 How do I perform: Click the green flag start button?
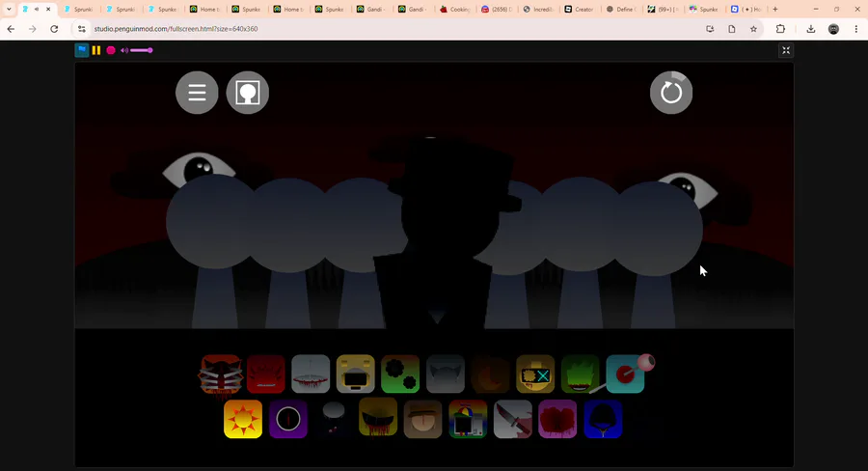tap(81, 50)
